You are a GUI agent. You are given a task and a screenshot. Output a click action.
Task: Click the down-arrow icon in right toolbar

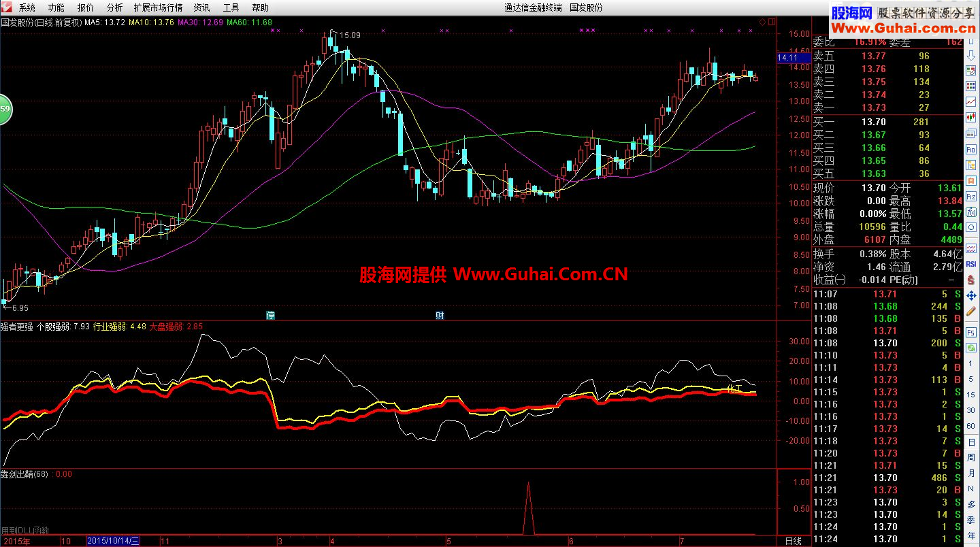point(971,56)
